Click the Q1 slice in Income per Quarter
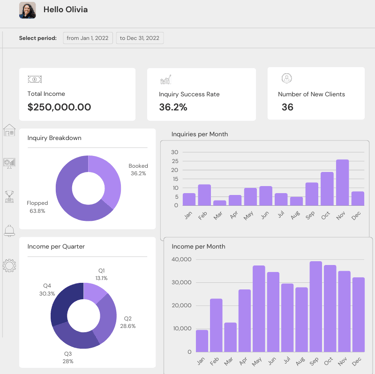 pos(95,291)
